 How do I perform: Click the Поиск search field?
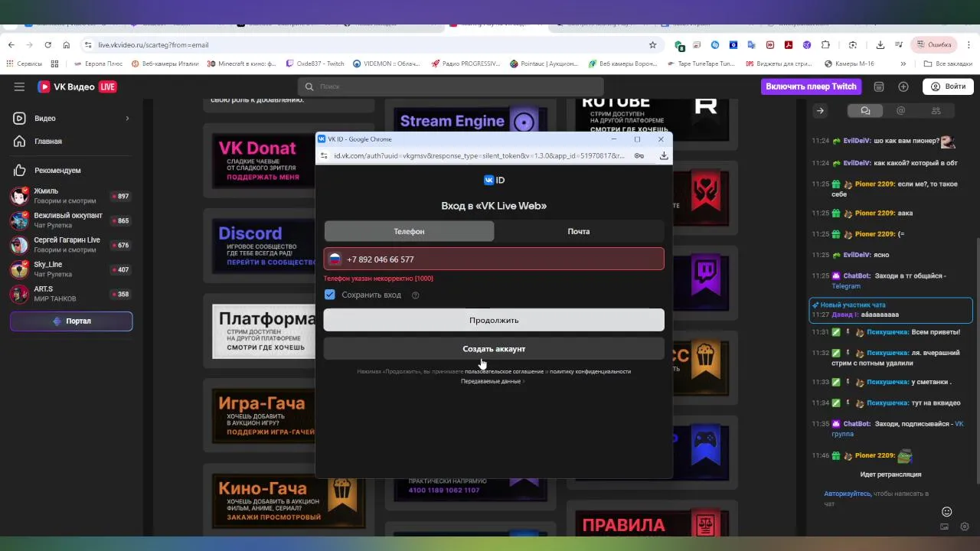[450, 86]
